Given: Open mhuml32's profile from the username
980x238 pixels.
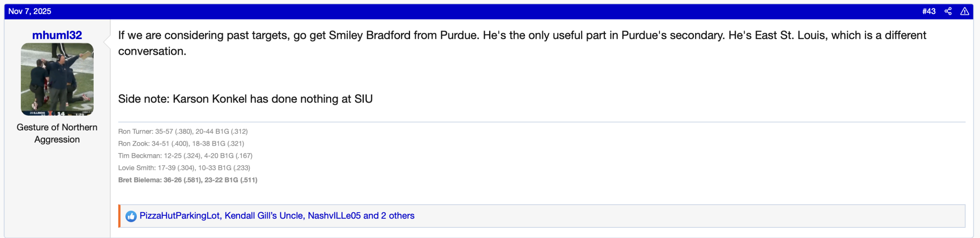Looking at the screenshot, I should point(57,35).
